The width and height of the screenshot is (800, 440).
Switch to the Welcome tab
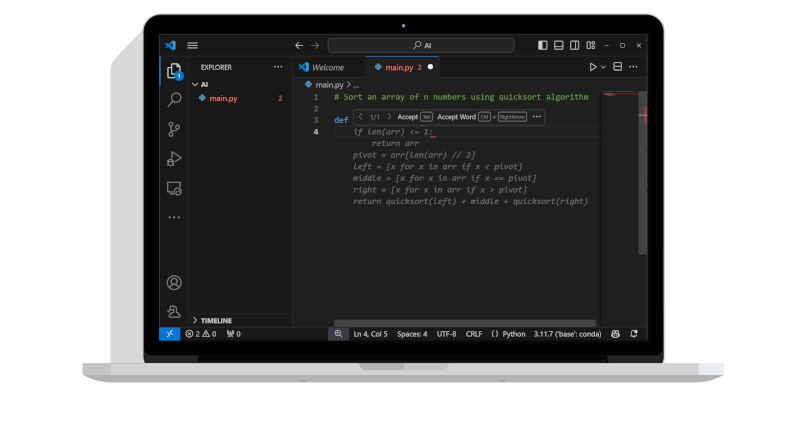point(327,67)
